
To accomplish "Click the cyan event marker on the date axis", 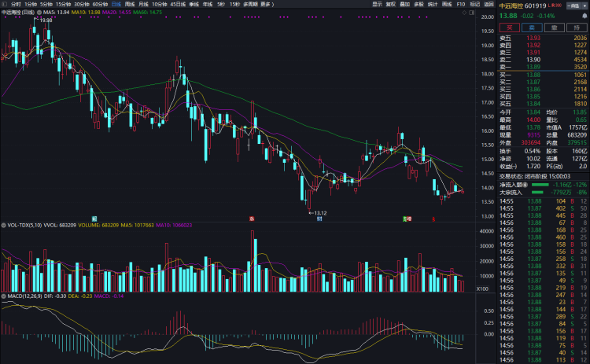I will click(x=94, y=218).
